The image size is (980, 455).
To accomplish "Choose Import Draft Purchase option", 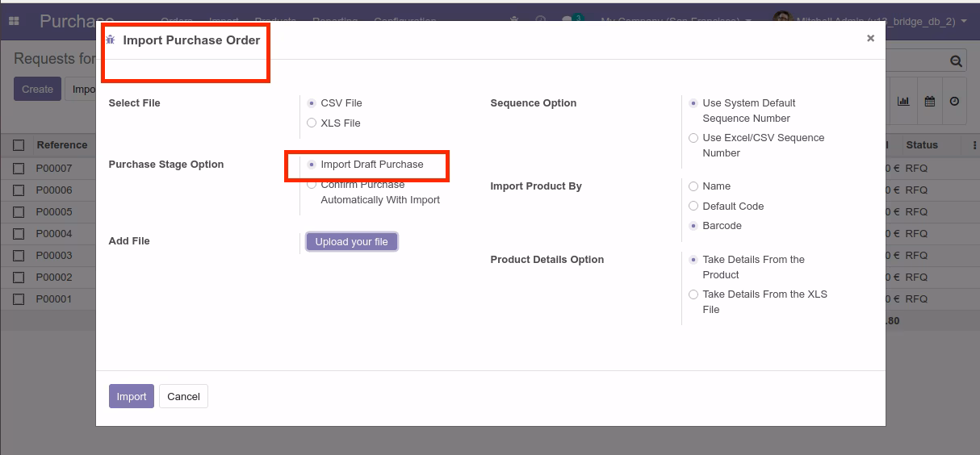I will 312,165.
